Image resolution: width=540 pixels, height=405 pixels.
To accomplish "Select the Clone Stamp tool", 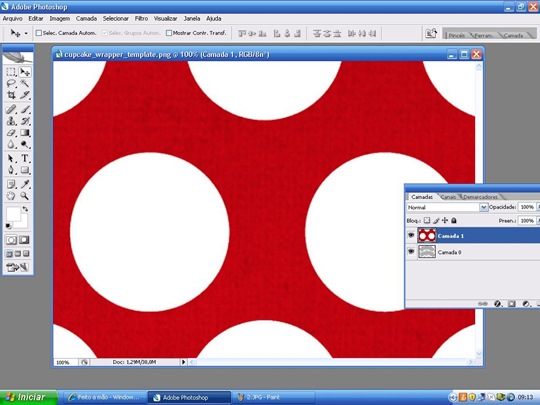I will (x=11, y=121).
